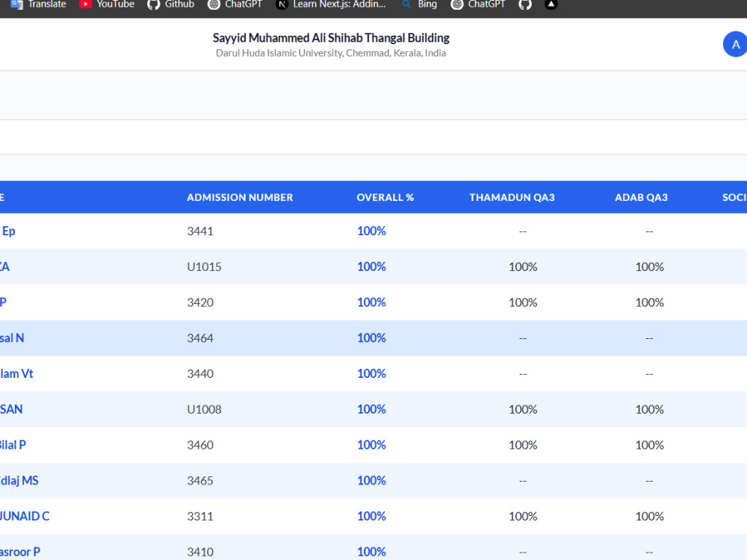Screen dimensions: 747x560
Task: Select admission number 3465
Action: 200,480
